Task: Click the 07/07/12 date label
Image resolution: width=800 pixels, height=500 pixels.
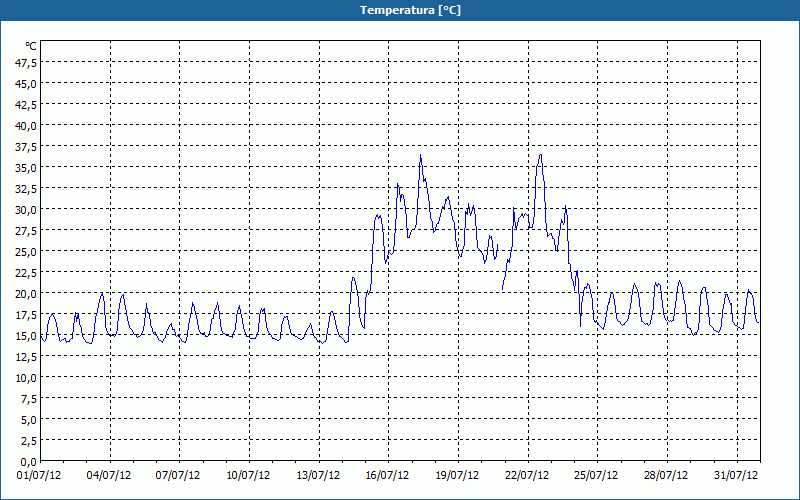Action: coord(178,476)
